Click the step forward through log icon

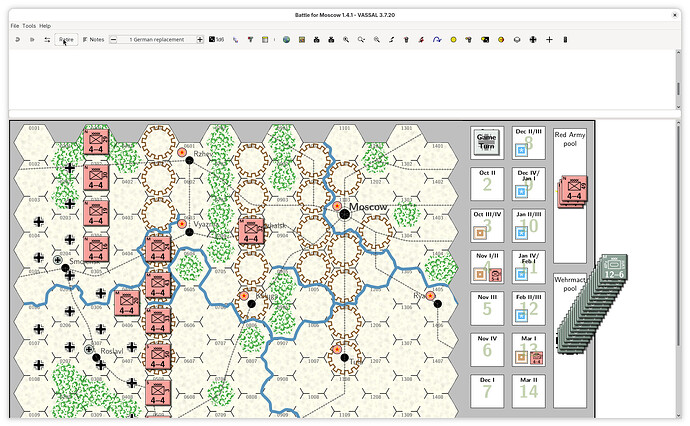pyautogui.click(x=32, y=39)
